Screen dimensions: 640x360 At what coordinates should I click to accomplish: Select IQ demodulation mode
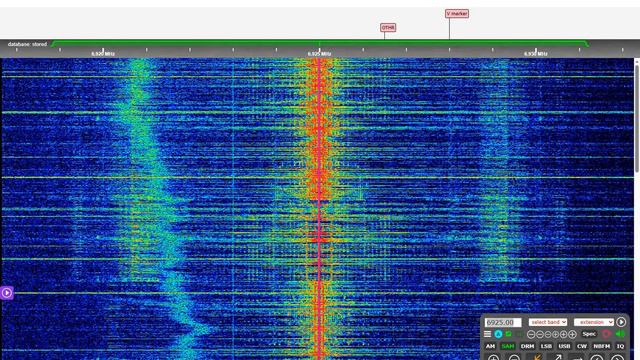[620, 346]
